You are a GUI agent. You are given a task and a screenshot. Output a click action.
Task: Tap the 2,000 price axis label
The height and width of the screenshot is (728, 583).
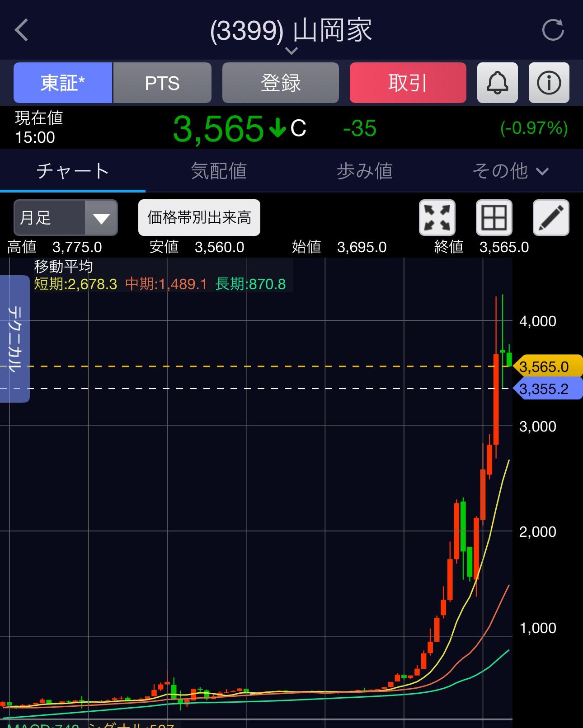point(538,531)
